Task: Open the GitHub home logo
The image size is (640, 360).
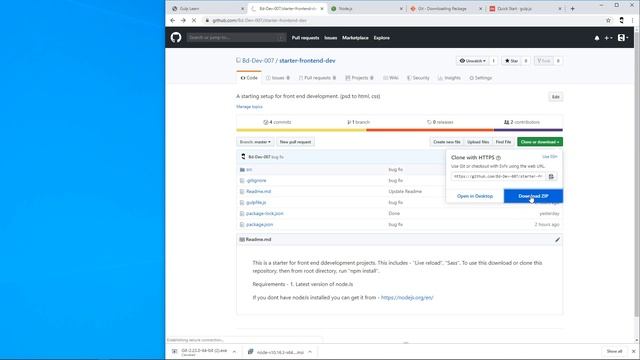Action: tap(176, 38)
